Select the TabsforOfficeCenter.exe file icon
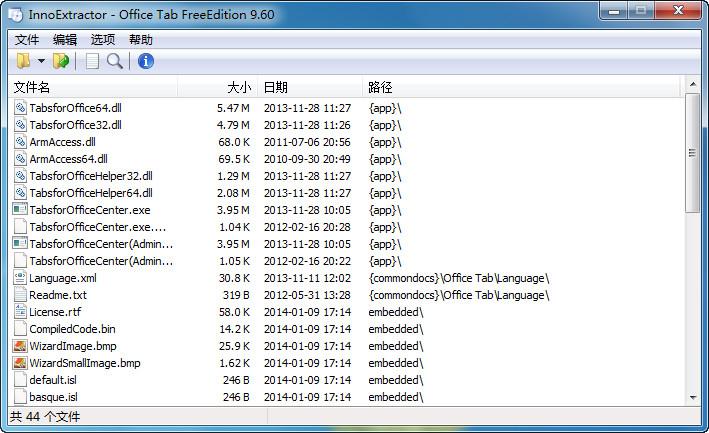This screenshot has height=433, width=709. [x=20, y=210]
